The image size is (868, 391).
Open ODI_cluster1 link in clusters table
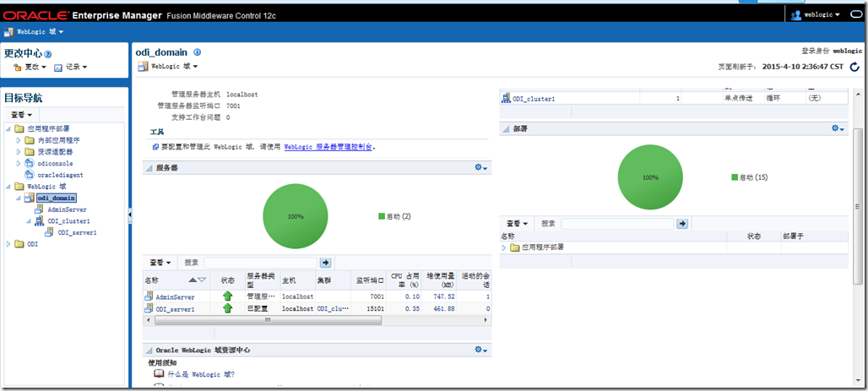(x=534, y=99)
